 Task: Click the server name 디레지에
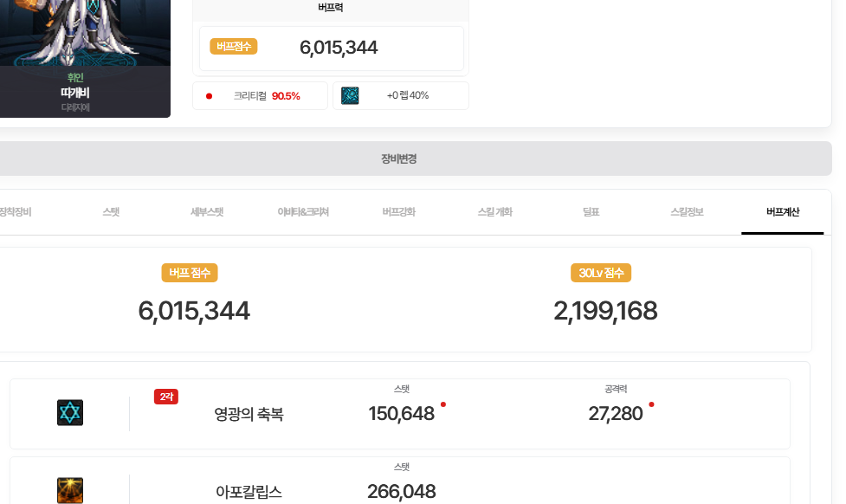click(75, 107)
